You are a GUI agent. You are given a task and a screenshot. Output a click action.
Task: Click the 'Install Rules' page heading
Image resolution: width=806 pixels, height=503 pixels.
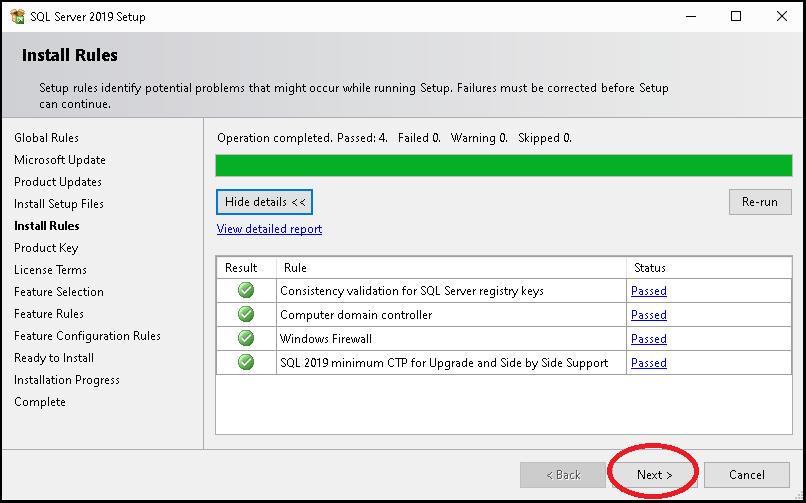coord(70,55)
